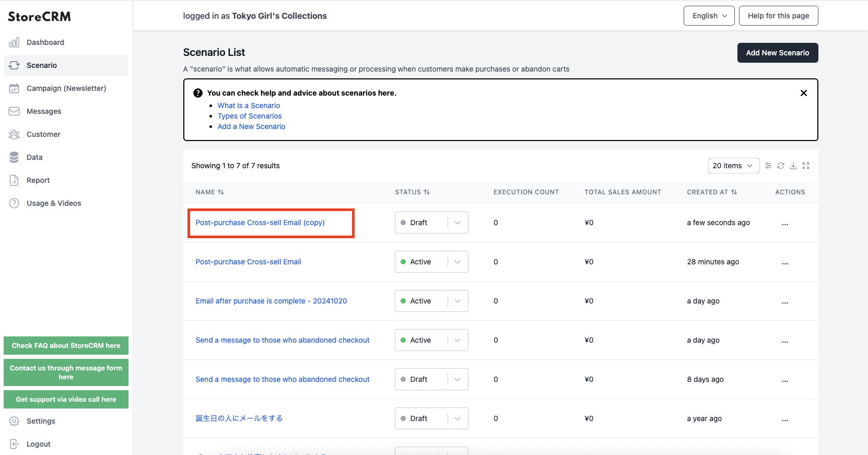Download the scenario list data

pos(793,166)
